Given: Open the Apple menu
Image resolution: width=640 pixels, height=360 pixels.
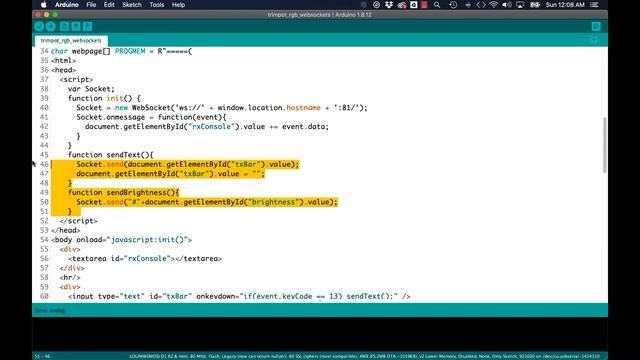Looking at the screenshot, I should tap(44, 5).
